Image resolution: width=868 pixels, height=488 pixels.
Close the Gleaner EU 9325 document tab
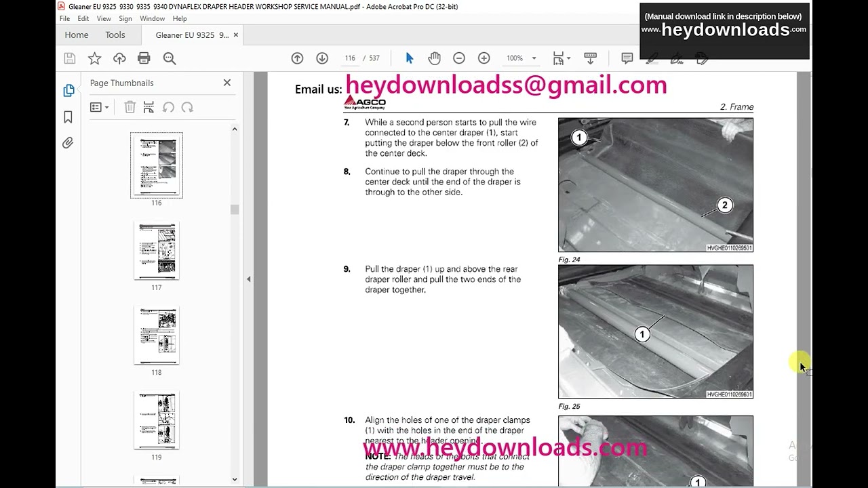coord(235,35)
